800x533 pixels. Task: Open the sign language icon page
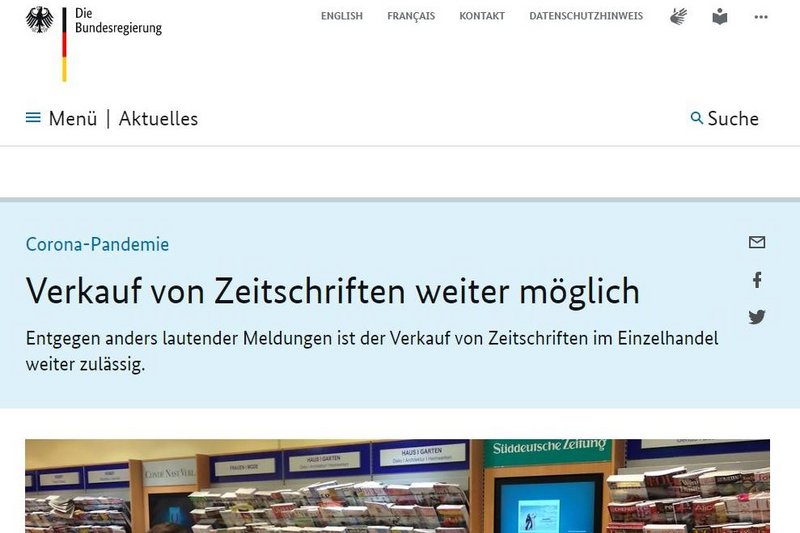(680, 16)
